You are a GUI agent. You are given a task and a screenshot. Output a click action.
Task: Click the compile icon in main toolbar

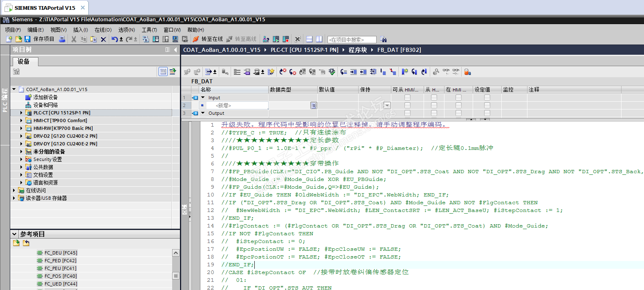(x=146, y=39)
